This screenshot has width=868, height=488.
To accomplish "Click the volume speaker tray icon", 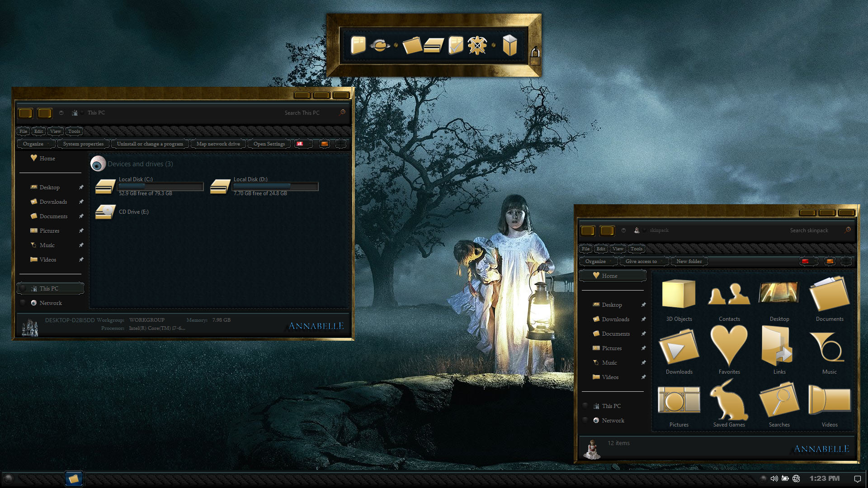I will click(774, 479).
